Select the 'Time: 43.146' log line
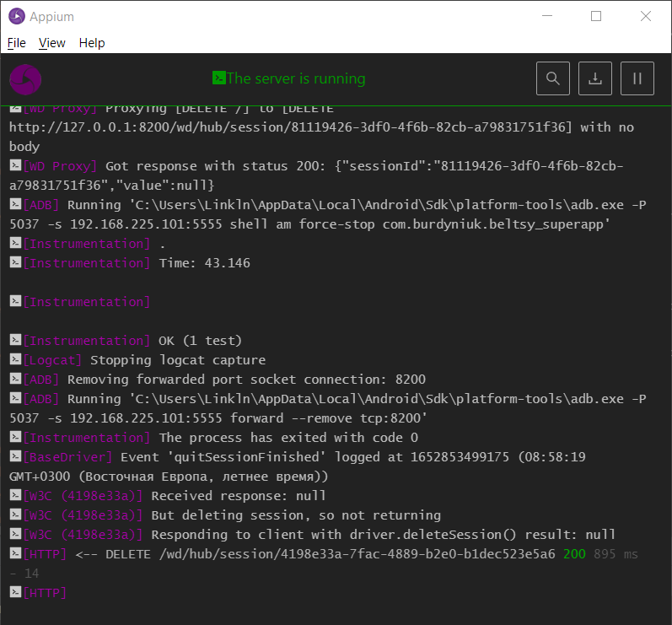 (204, 263)
